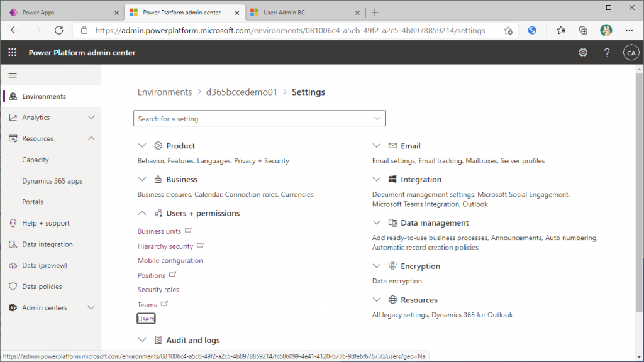Collapse Users + permissions section
This screenshot has width=644, height=362.
tap(142, 213)
